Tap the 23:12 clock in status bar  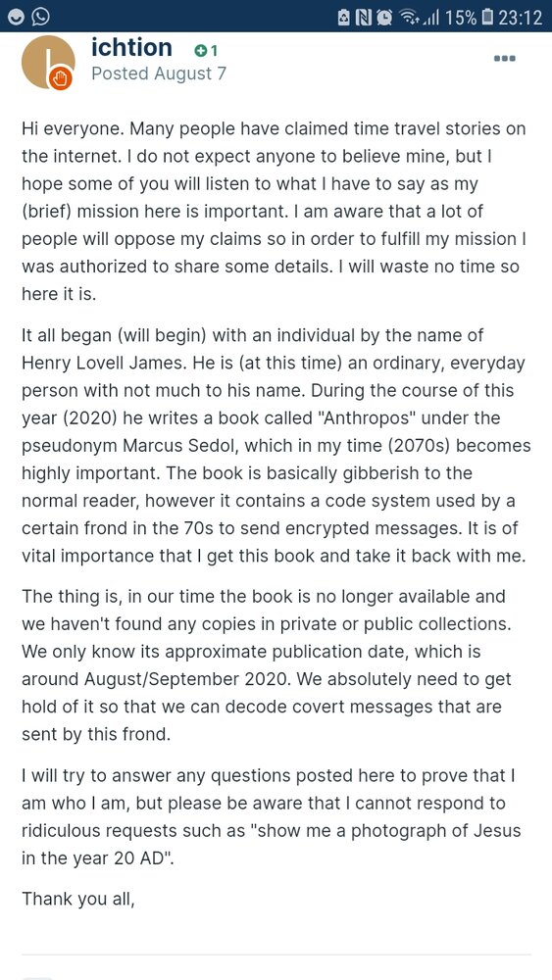coord(520,18)
